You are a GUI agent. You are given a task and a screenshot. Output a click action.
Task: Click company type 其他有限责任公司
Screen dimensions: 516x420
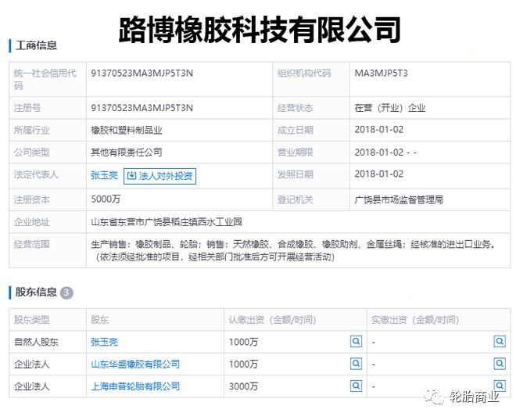tap(127, 153)
